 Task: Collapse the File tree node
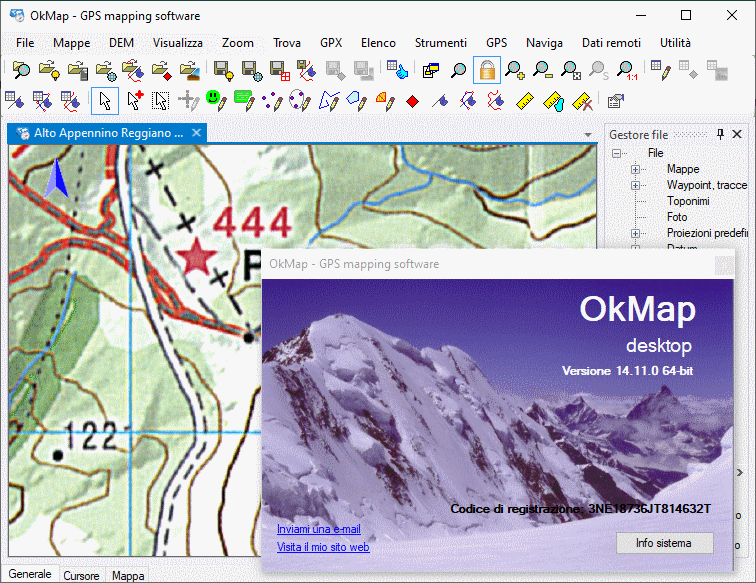click(616, 153)
